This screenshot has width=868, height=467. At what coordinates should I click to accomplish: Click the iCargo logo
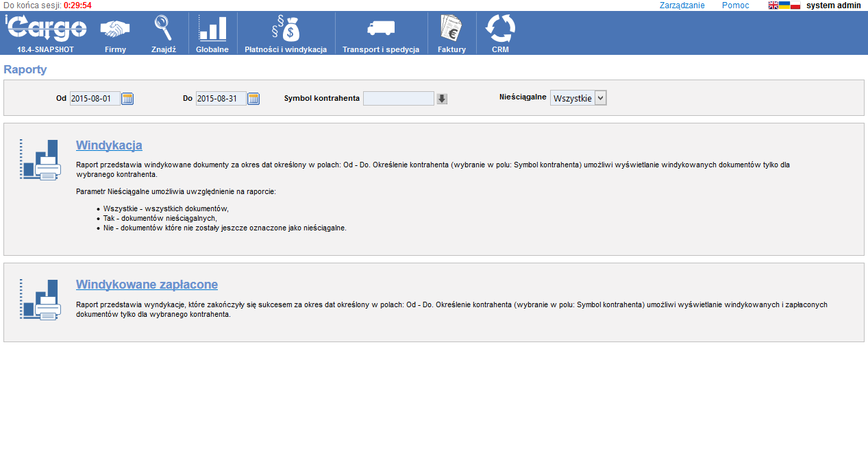click(46, 29)
